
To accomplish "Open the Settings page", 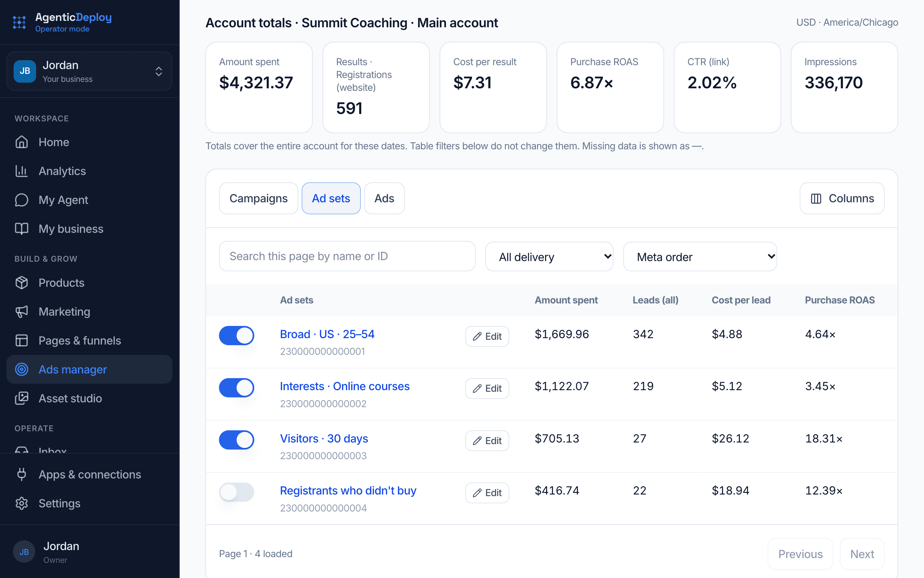I will click(x=89, y=504).
